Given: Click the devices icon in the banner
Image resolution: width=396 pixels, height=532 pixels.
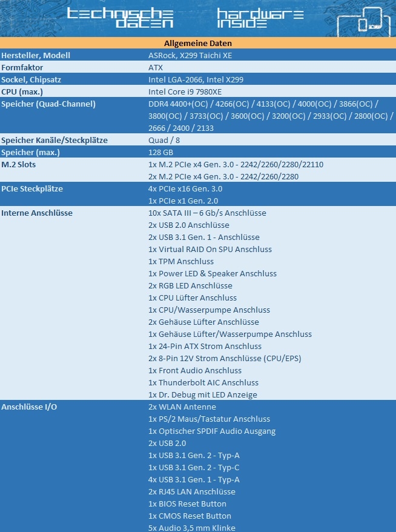Looking at the screenshot, I should pyautogui.click(x=364, y=21).
